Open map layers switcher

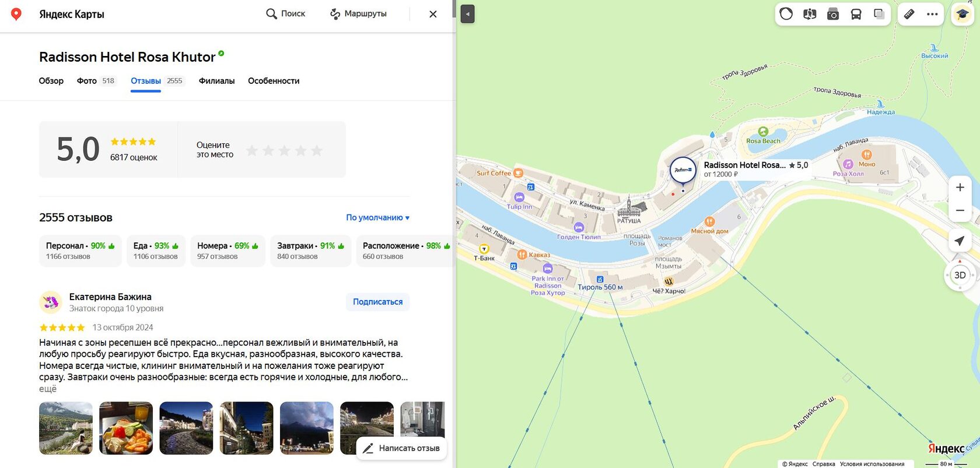(879, 14)
